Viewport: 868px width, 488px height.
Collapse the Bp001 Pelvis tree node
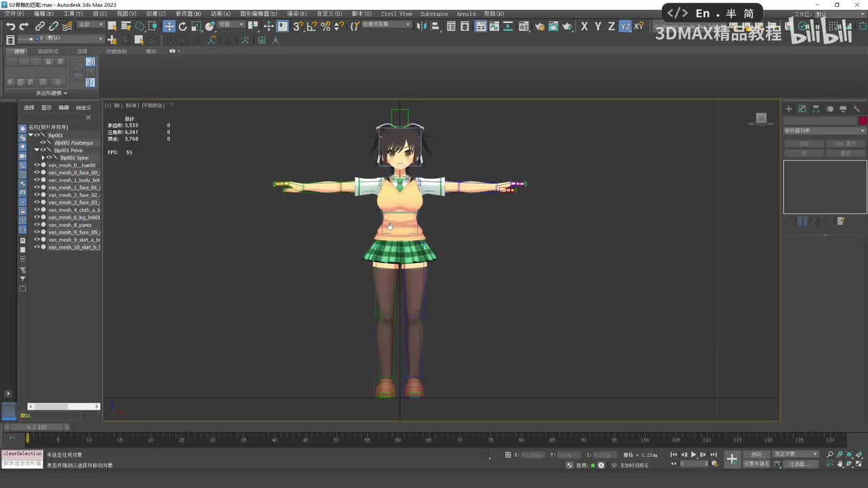(37, 150)
